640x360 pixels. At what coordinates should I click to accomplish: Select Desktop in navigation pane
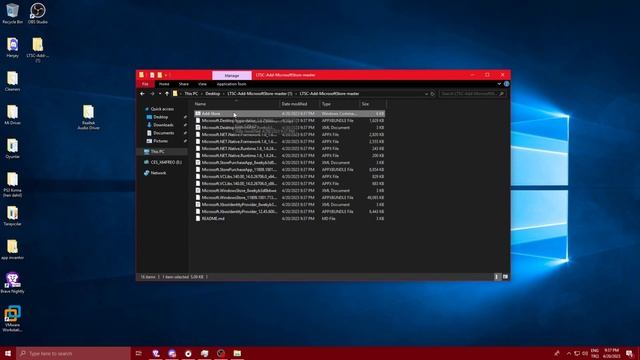click(160, 117)
